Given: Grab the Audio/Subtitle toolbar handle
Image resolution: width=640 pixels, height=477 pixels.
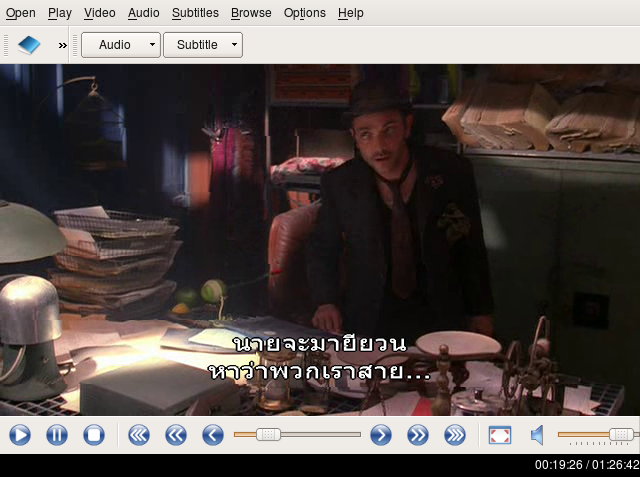Looking at the screenshot, I should coord(75,45).
